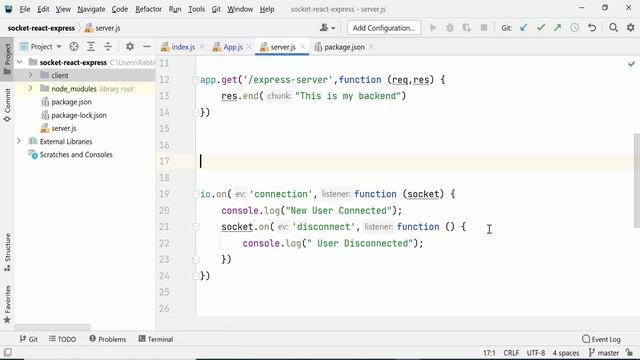
Task: Click Add Configuration button
Action: (384, 28)
